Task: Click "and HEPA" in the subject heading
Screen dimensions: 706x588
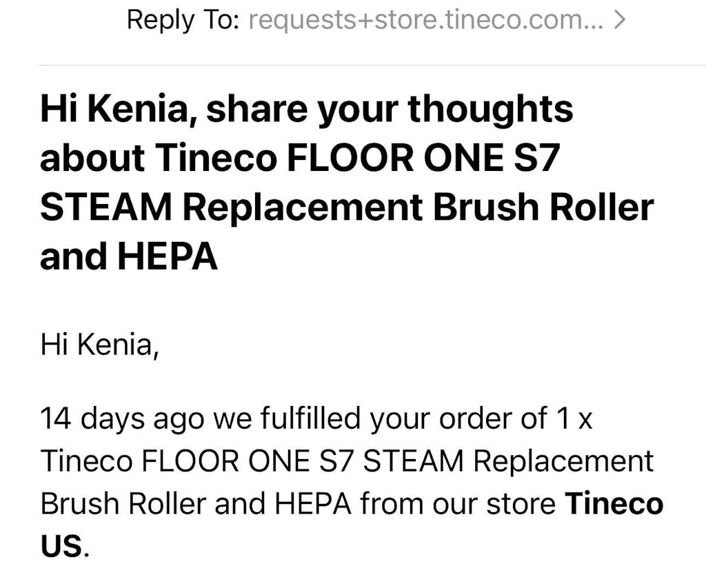Action: pyautogui.click(x=129, y=257)
